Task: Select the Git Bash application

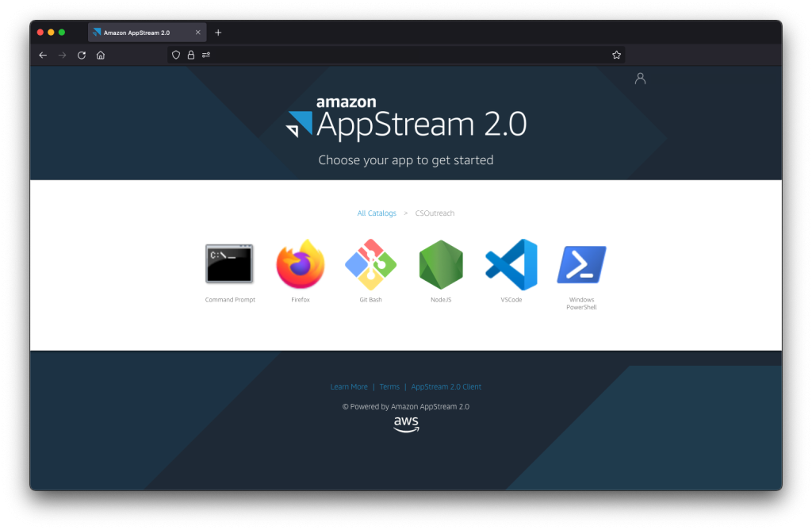Action: pyautogui.click(x=370, y=263)
